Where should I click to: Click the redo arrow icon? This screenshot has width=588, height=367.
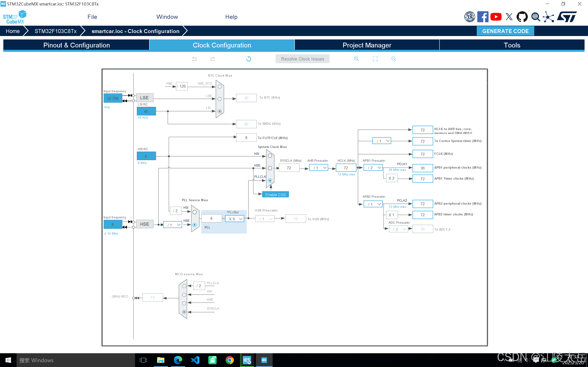click(213, 59)
